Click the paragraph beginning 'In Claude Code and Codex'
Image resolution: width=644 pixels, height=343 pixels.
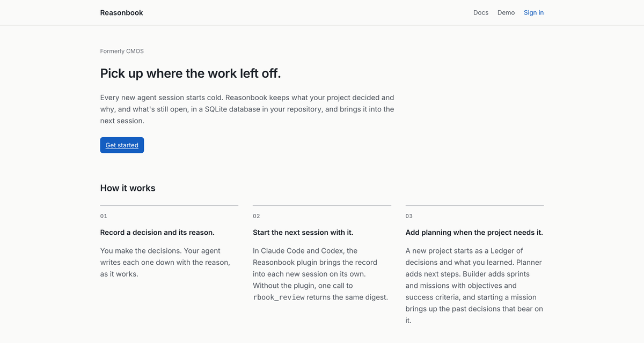click(x=320, y=274)
